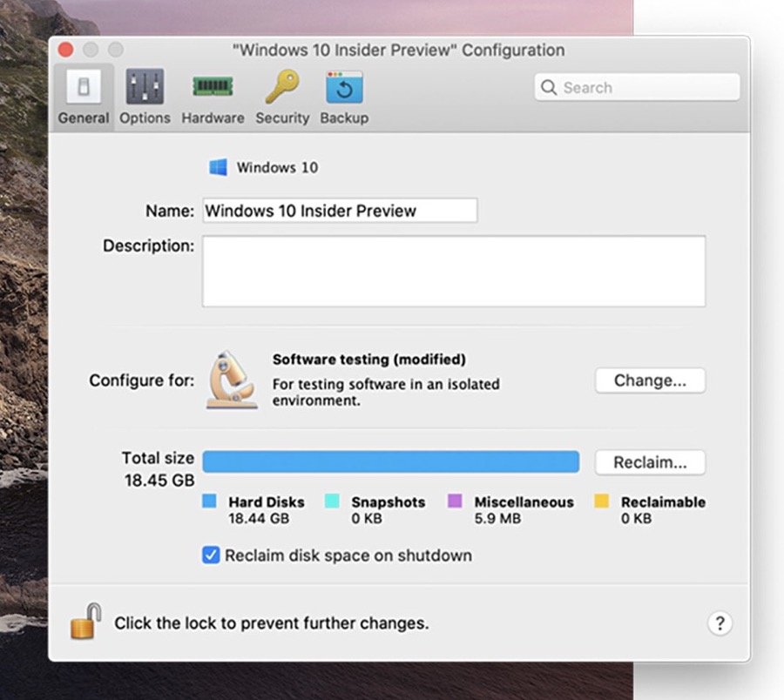Click the 'Software testing (modified)' heading
784x700 pixels.
[369, 360]
